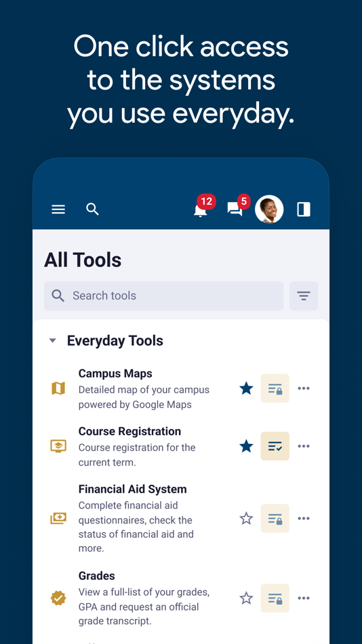Click Financial Aid System locked checklist button

[275, 519]
